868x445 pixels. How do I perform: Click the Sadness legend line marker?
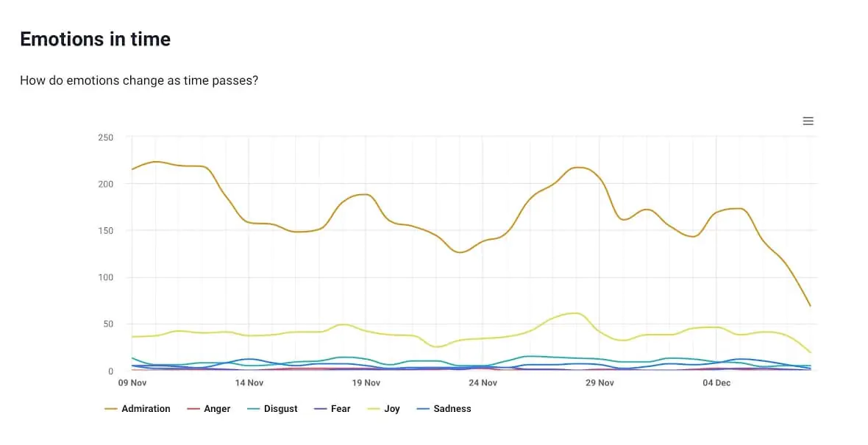(x=421, y=408)
